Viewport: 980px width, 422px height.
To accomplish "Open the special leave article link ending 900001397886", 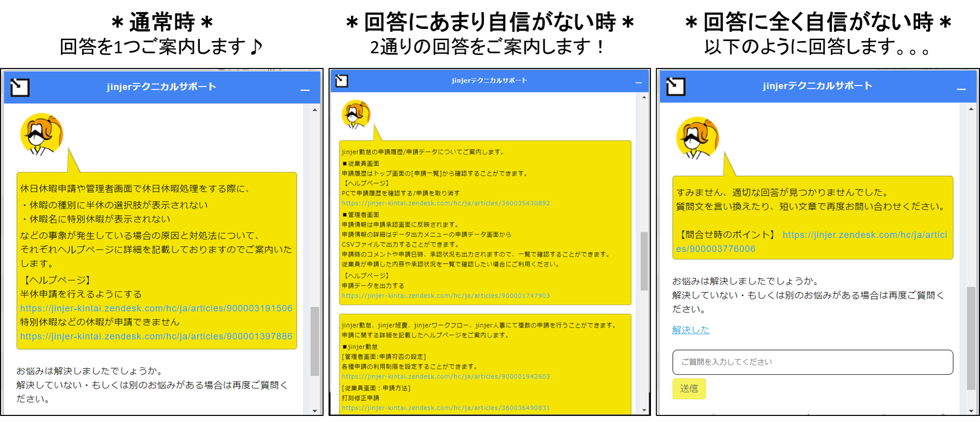I will pos(156,336).
